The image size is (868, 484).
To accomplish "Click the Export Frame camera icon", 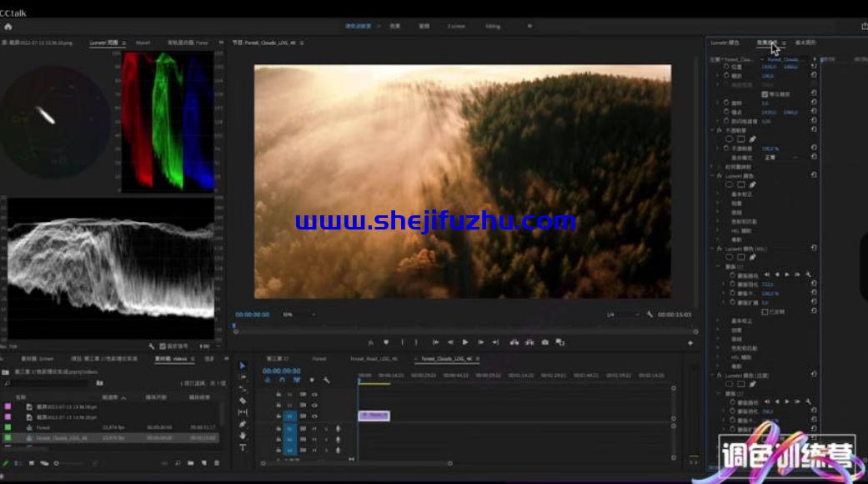I will pos(544,342).
